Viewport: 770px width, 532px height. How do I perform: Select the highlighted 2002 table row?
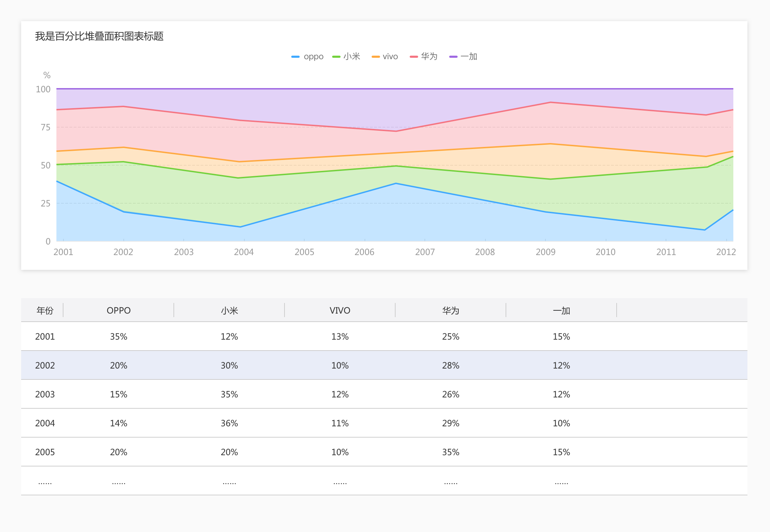click(x=45, y=365)
